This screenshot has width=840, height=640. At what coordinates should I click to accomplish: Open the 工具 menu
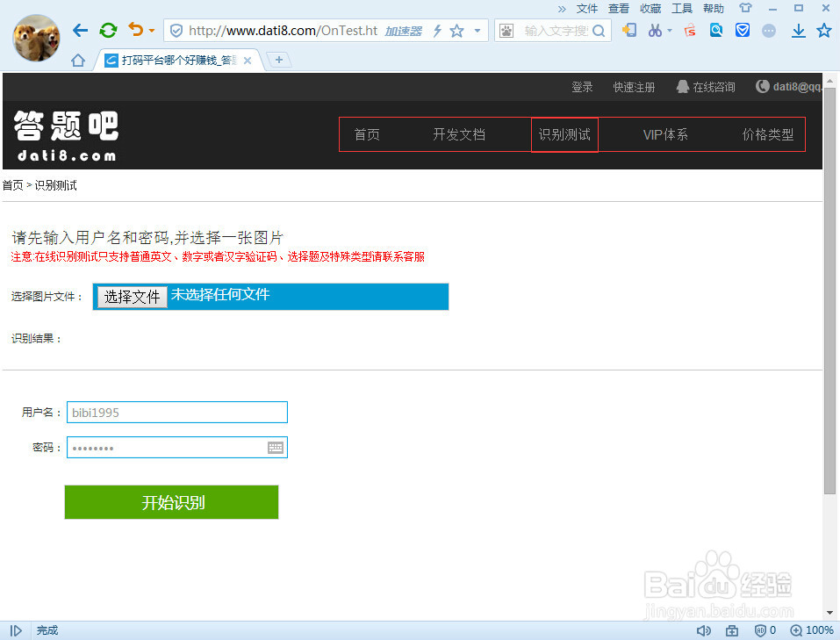681,8
